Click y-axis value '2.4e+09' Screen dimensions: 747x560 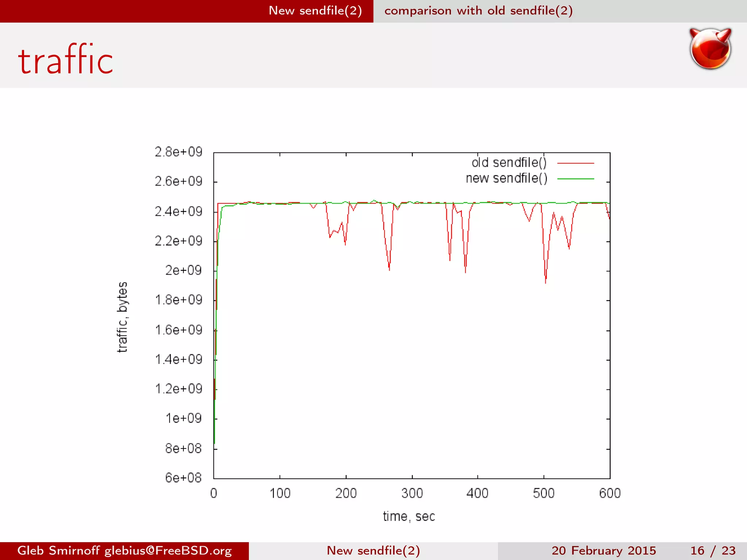click(178, 211)
